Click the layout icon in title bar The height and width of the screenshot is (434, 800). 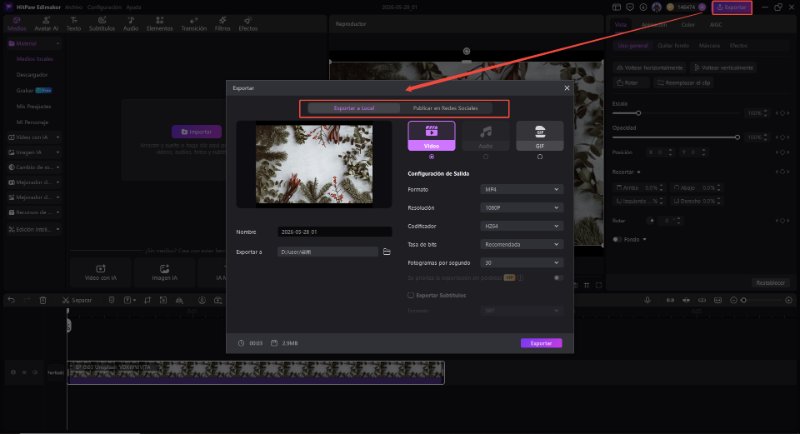(616, 7)
